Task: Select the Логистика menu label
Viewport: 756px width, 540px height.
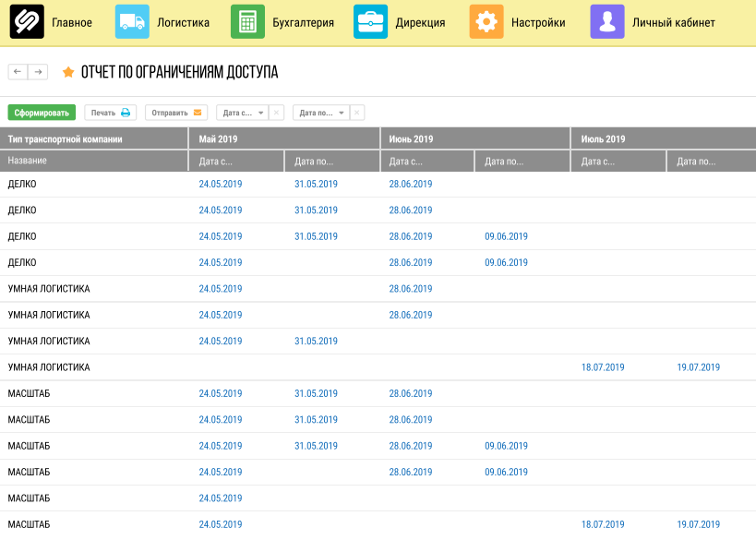Action: click(183, 23)
